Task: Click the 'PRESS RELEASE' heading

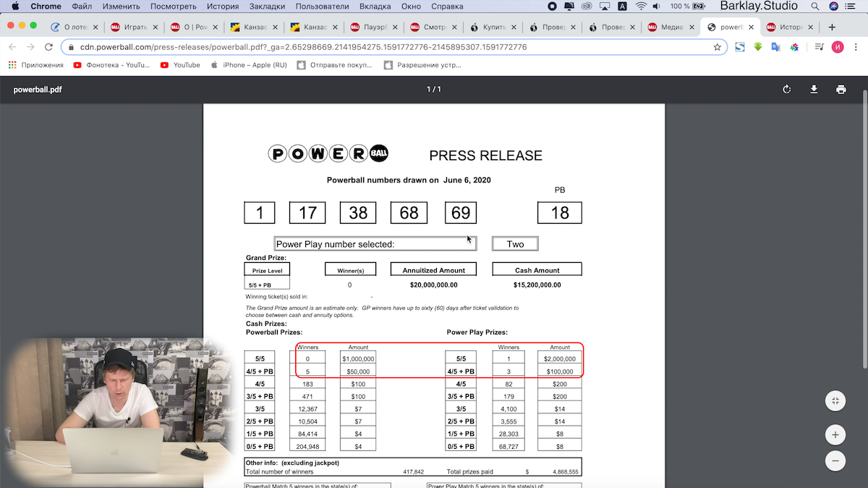Action: point(485,156)
